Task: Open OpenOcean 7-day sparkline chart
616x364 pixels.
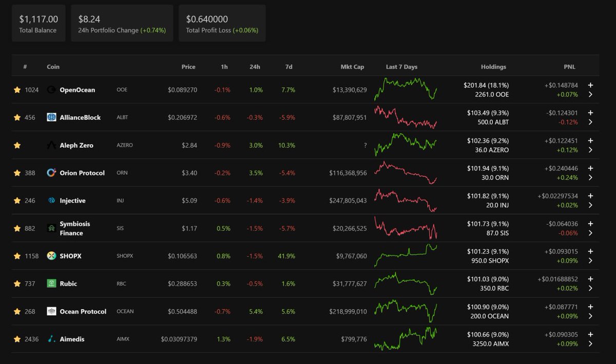Action: 406,89
